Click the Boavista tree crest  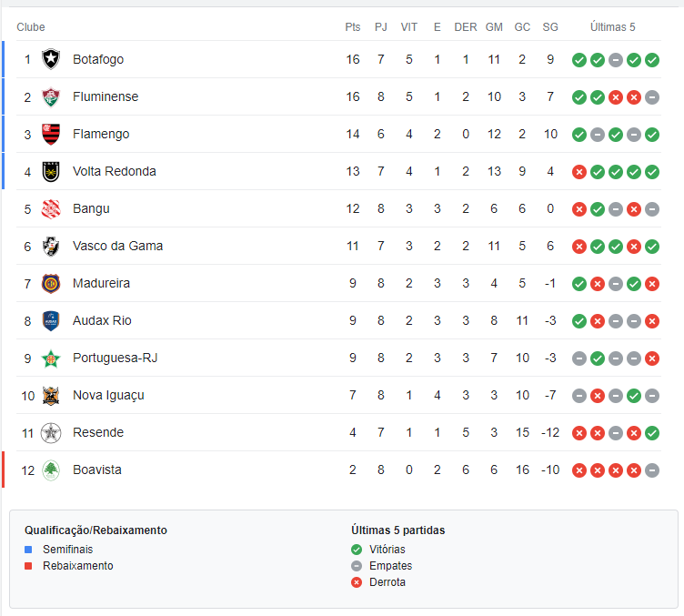tap(51, 470)
